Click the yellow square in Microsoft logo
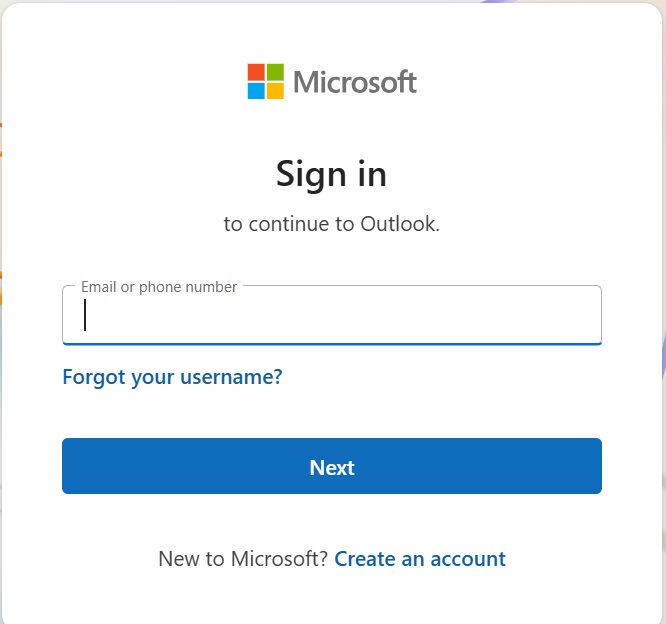The width and height of the screenshot is (666, 624). (275, 91)
